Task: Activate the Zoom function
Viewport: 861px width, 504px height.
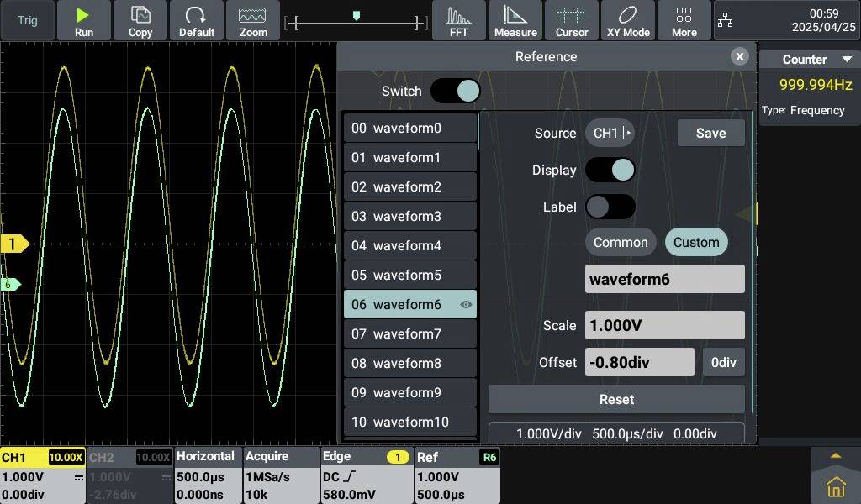Action: 253,20
